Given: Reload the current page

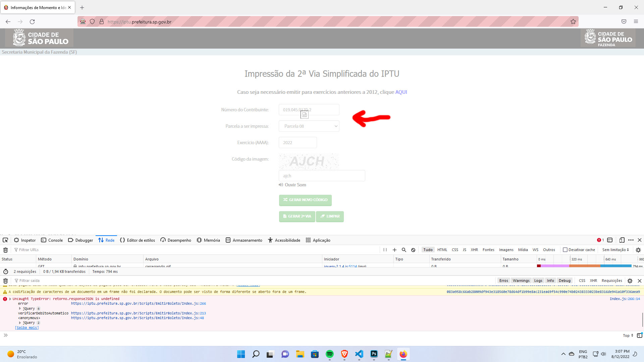Looking at the screenshot, I should tap(32, 22).
